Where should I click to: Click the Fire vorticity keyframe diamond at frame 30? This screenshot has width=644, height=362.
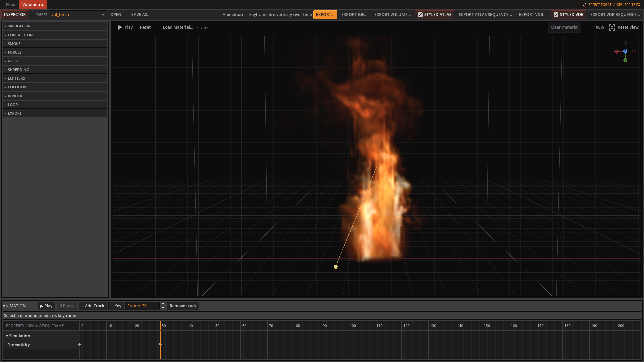tap(160, 344)
